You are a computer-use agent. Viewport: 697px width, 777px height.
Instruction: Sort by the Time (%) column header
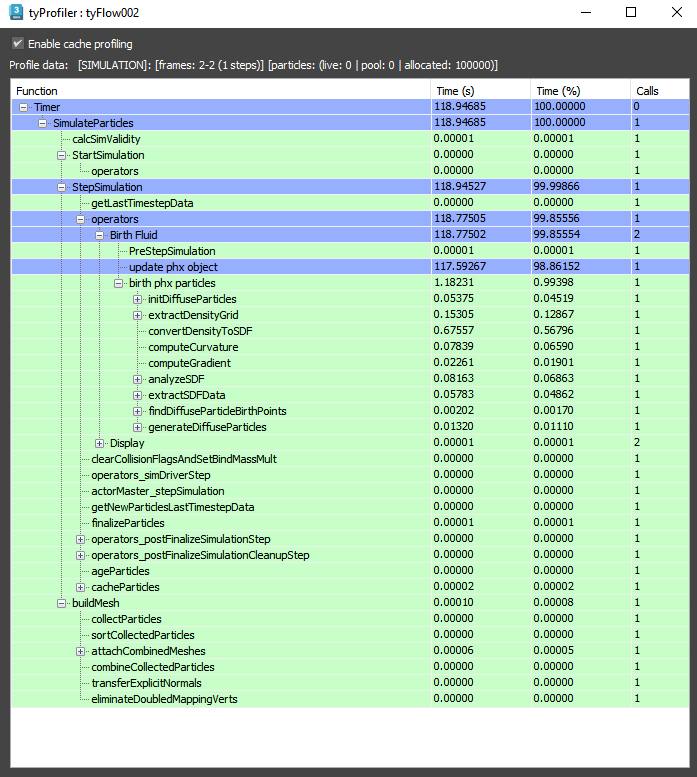pyautogui.click(x=581, y=91)
